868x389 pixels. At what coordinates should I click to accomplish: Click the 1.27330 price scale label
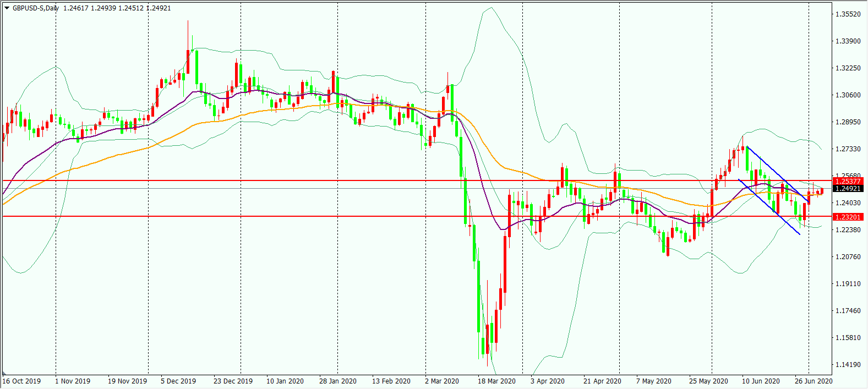tap(848, 149)
